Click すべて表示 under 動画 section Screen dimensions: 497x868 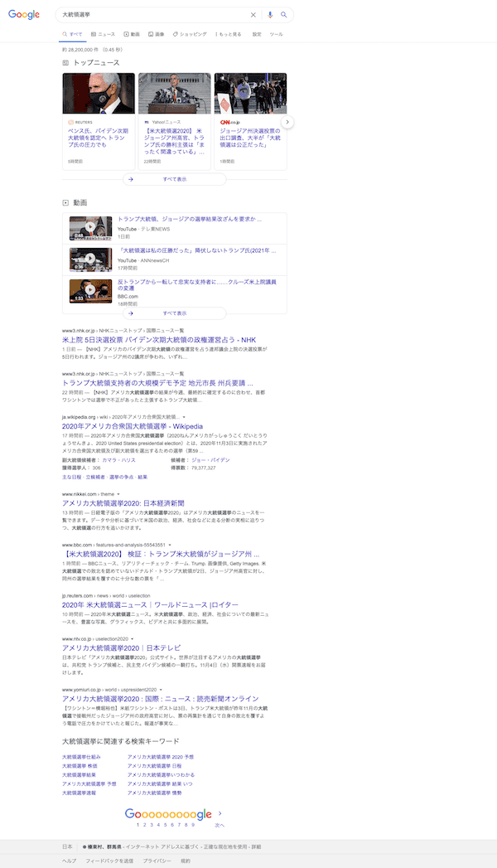175,313
